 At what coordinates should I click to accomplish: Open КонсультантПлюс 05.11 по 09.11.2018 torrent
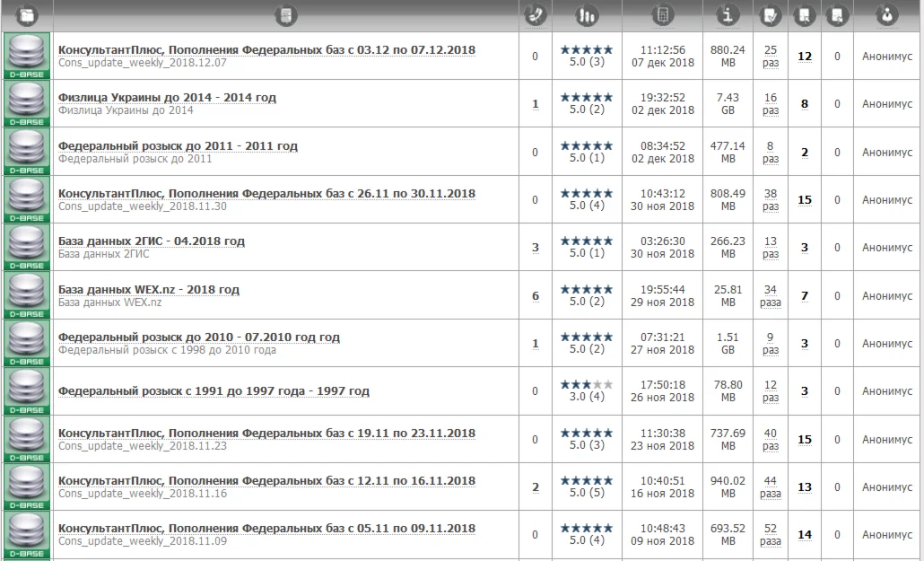266,529
